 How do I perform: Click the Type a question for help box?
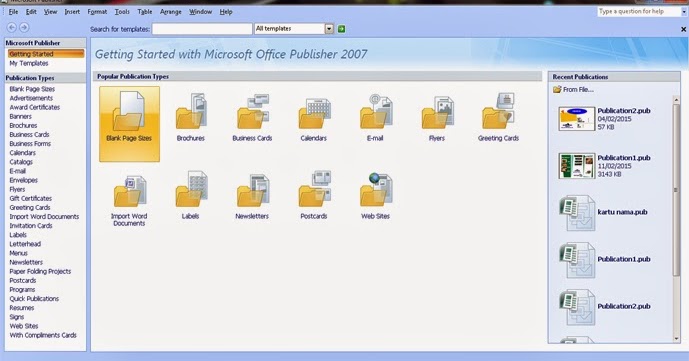[x=639, y=12]
